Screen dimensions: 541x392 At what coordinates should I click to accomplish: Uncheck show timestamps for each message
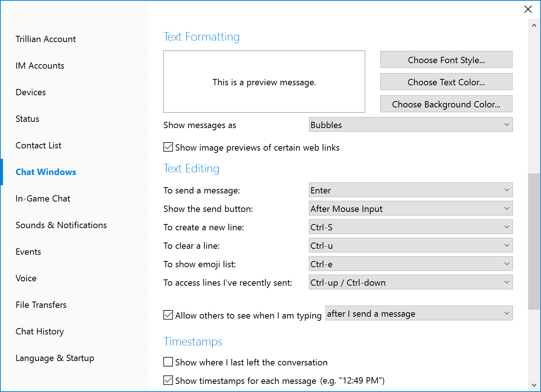168,380
